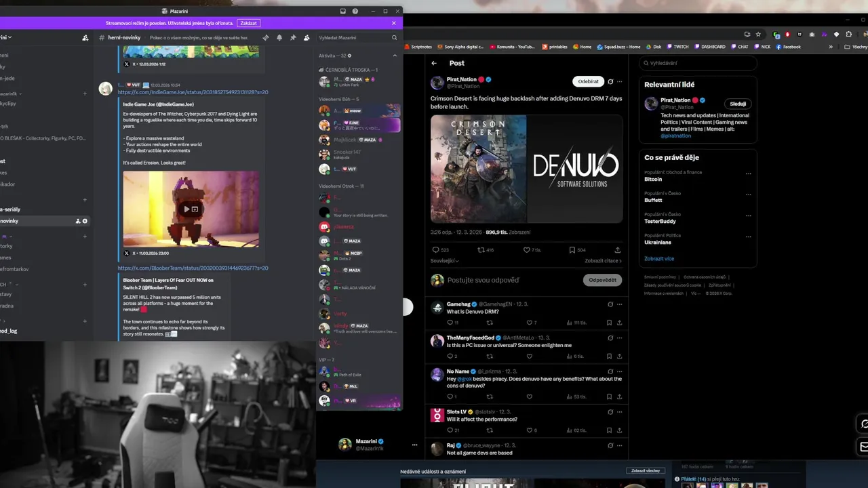Expand more bookmarks chevron in browser bar
868x488 pixels.
(x=831, y=47)
